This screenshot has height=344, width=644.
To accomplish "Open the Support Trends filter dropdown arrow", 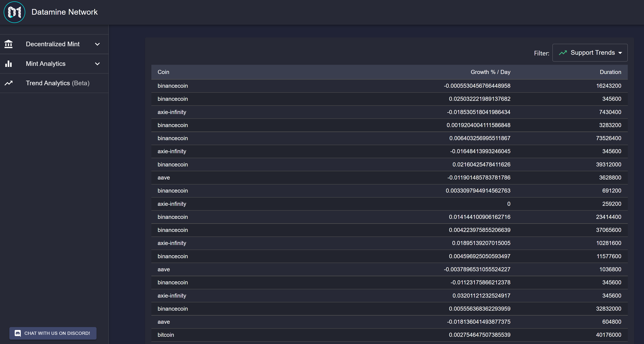I will 620,53.
